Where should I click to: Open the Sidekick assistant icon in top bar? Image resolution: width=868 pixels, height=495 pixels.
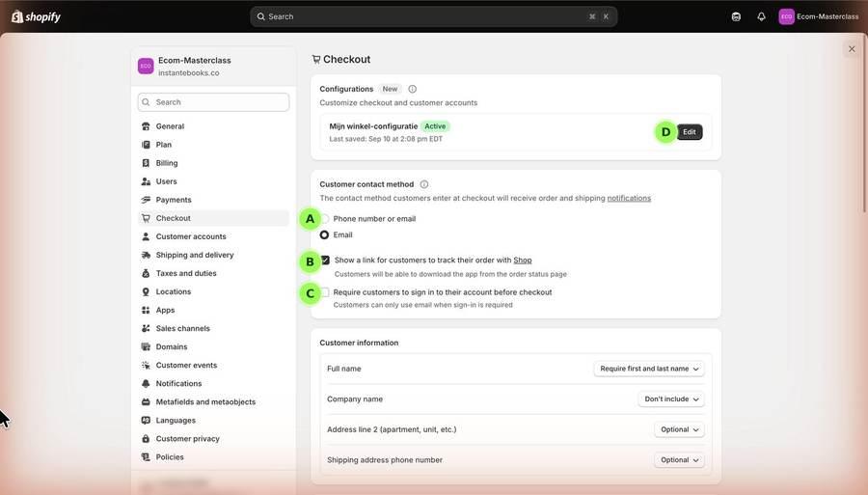coord(736,16)
